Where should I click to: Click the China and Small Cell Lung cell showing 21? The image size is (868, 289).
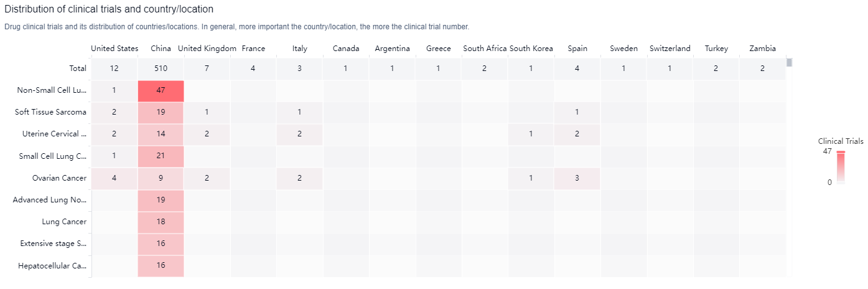(161, 156)
